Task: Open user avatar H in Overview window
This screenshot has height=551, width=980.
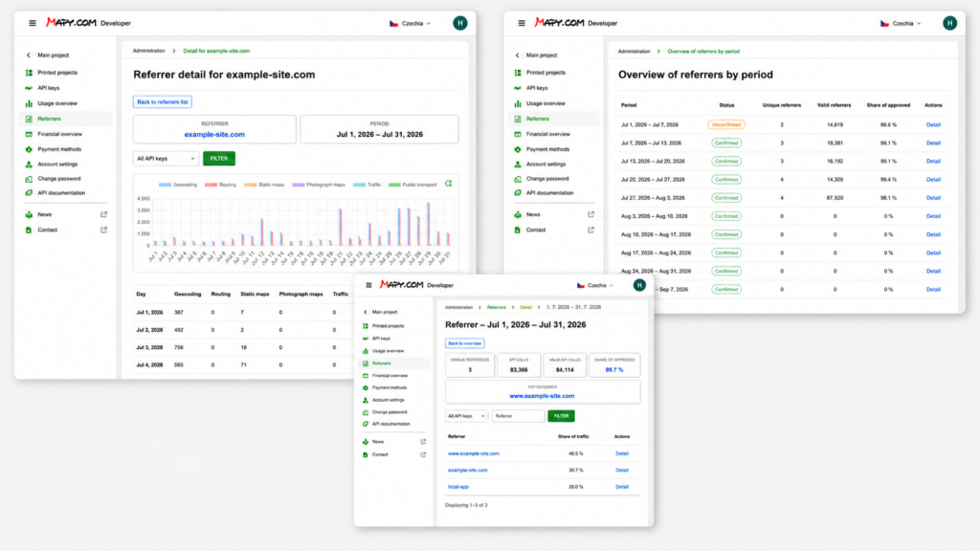Action: pos(949,23)
